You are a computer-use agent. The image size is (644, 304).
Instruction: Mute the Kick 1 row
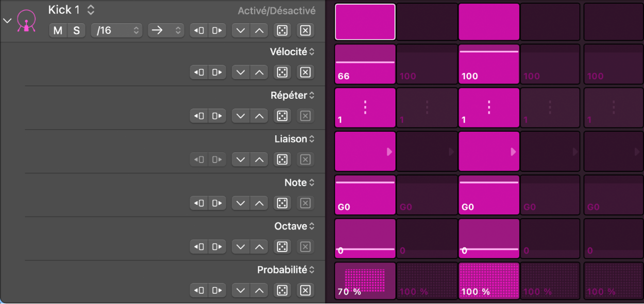click(x=58, y=30)
